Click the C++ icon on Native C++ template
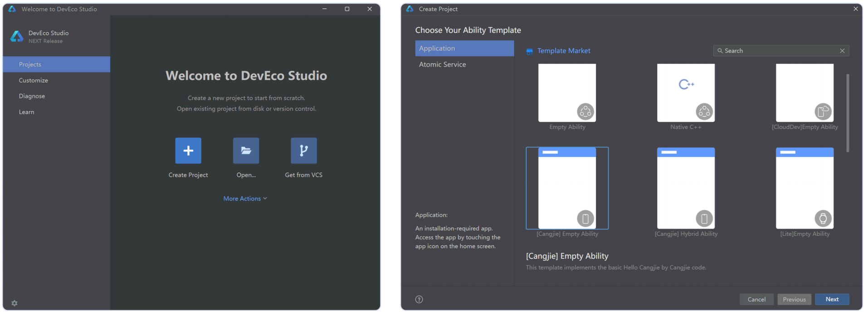Screen dimensions: 868x318 point(686,84)
